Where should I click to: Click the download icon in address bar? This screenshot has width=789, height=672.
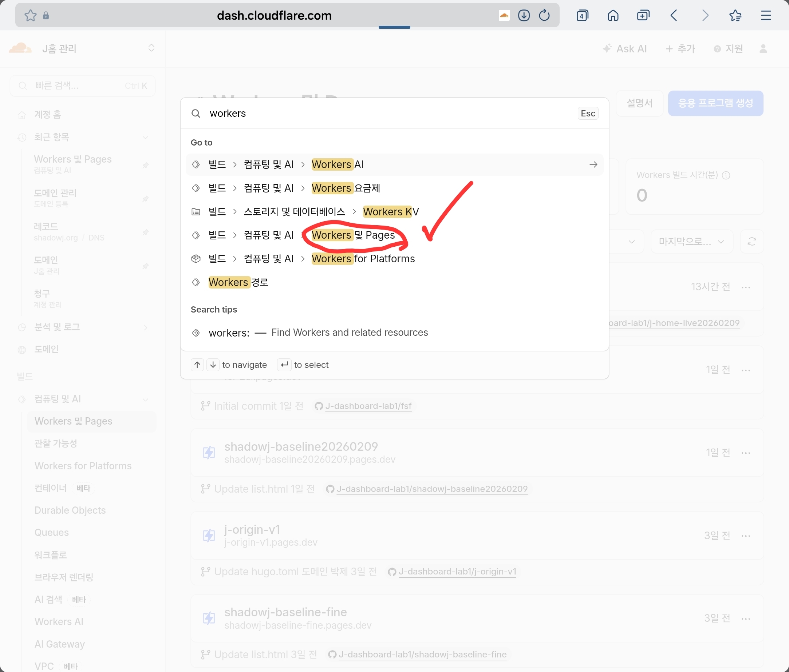[x=524, y=15]
